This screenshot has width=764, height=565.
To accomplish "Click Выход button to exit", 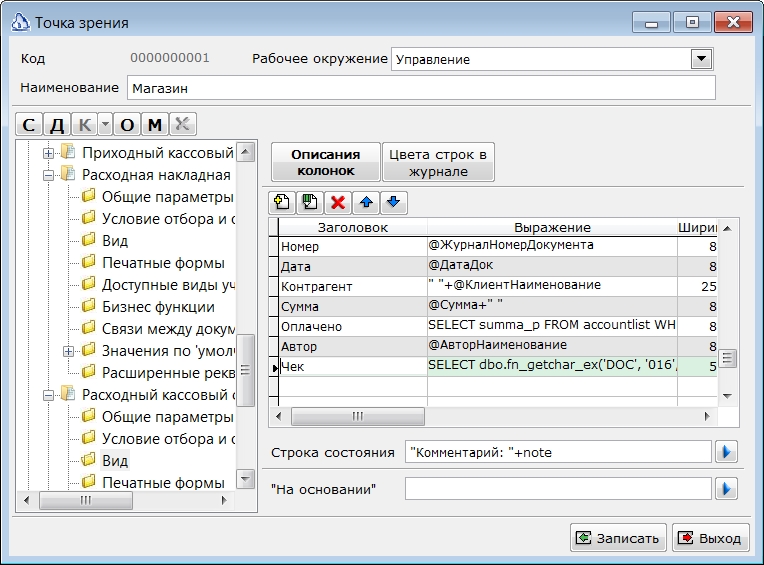I will point(710,538).
